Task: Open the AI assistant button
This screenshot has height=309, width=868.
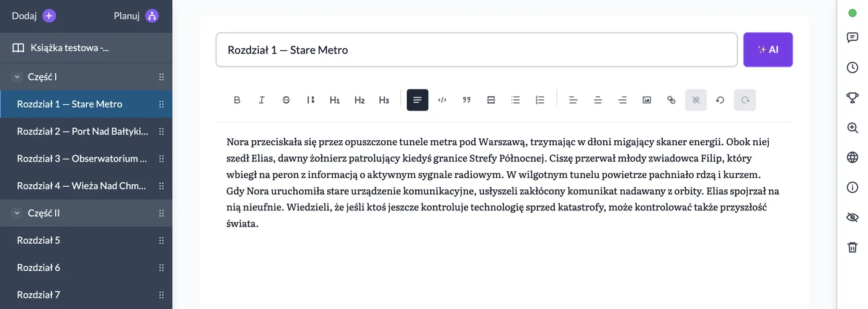Action: point(768,50)
